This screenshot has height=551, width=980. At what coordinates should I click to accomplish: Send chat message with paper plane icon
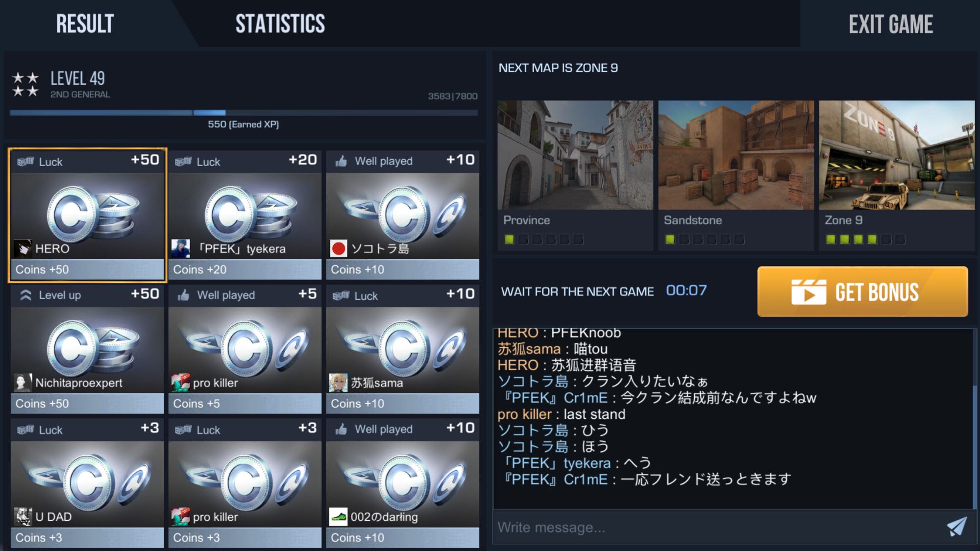point(956,527)
